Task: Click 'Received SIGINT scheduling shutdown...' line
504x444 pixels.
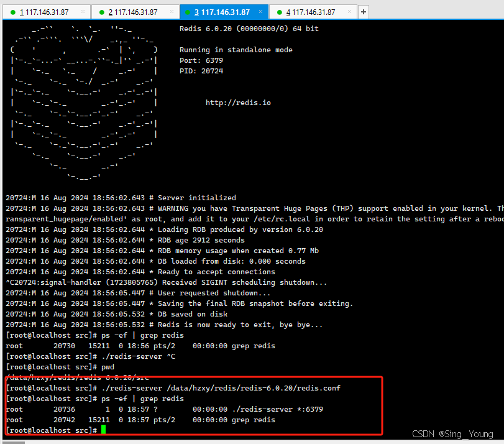Action: pos(166,282)
